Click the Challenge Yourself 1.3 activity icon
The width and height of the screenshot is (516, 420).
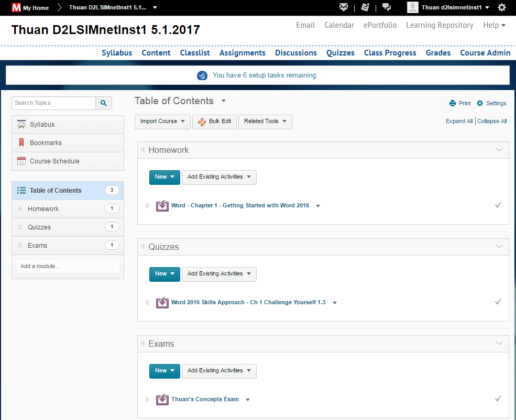[162, 303]
